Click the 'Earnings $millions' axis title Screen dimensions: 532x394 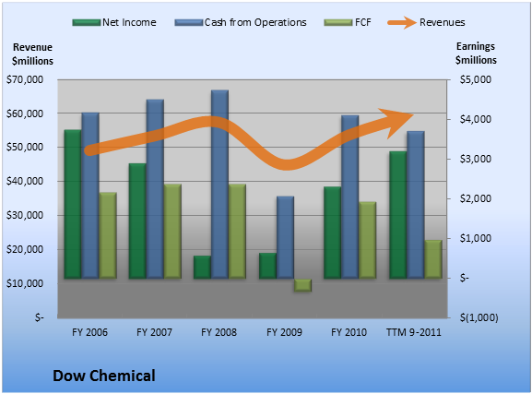[476, 54]
